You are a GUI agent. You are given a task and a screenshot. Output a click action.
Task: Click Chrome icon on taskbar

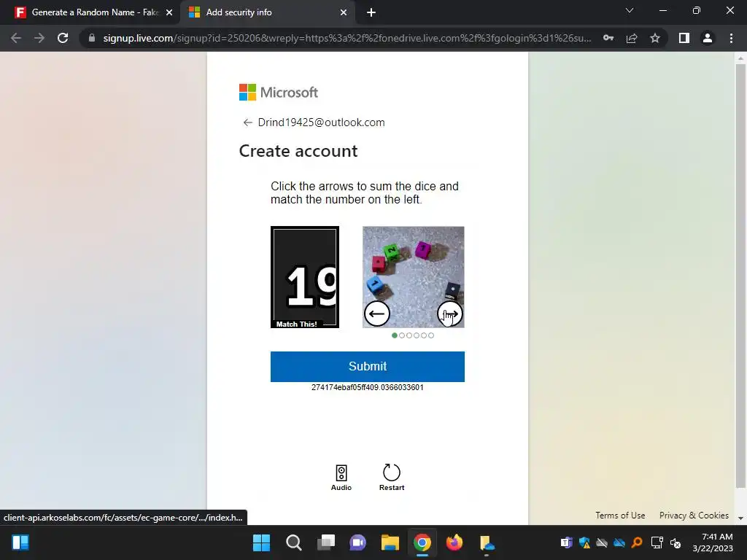422,542
